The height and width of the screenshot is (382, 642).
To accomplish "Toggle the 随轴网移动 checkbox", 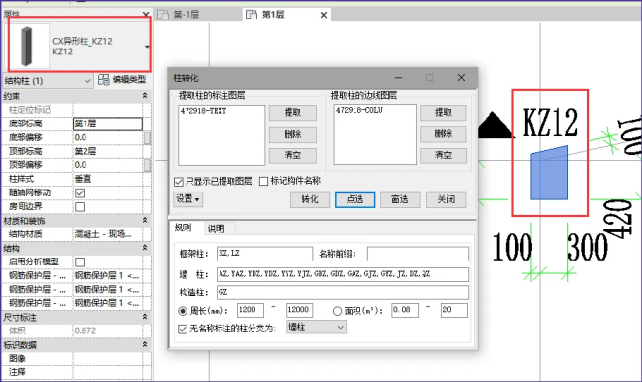I will [80, 193].
